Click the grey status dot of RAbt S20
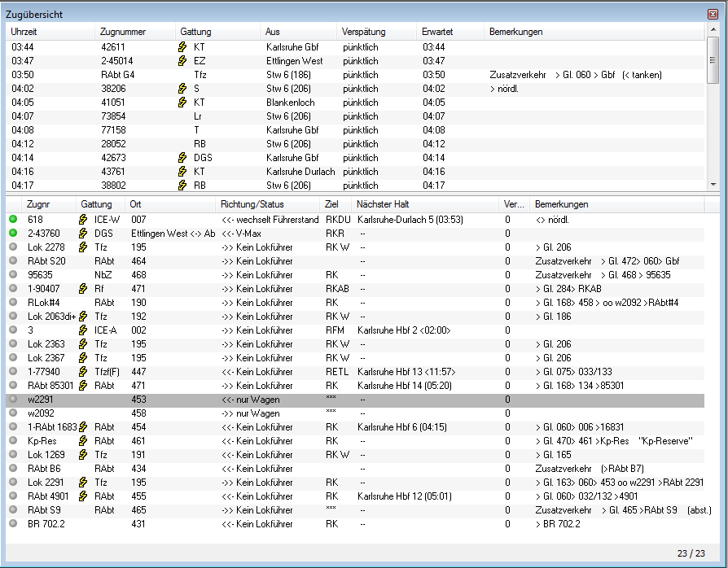 click(x=13, y=260)
